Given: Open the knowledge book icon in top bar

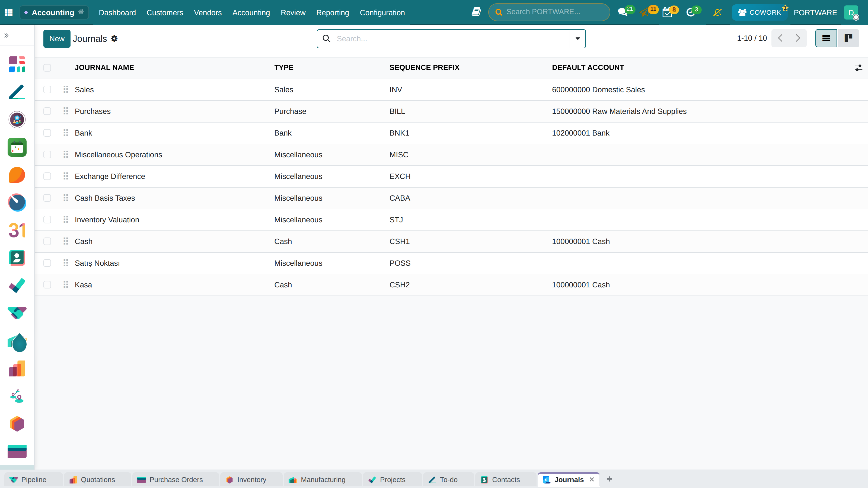Looking at the screenshot, I should [476, 12].
